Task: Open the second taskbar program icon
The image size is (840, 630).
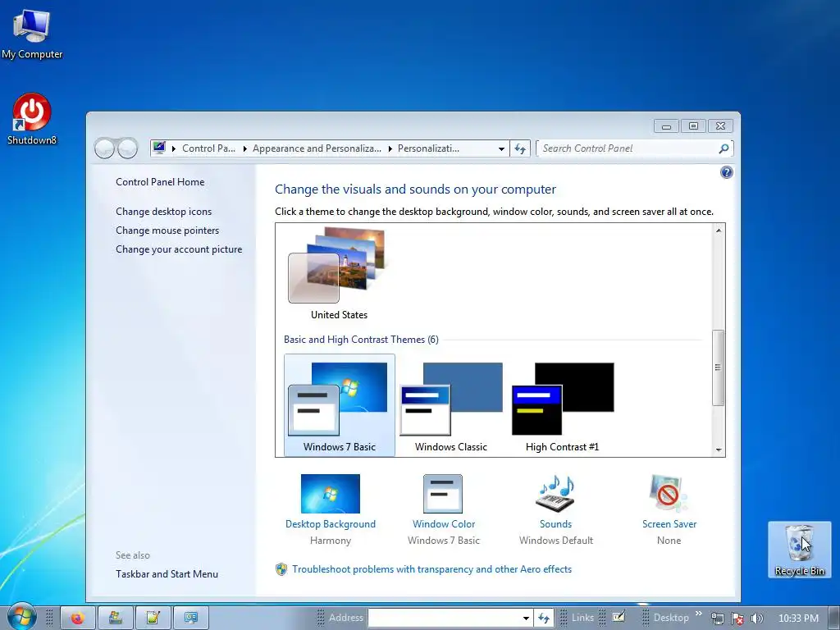Action: pyautogui.click(x=115, y=619)
